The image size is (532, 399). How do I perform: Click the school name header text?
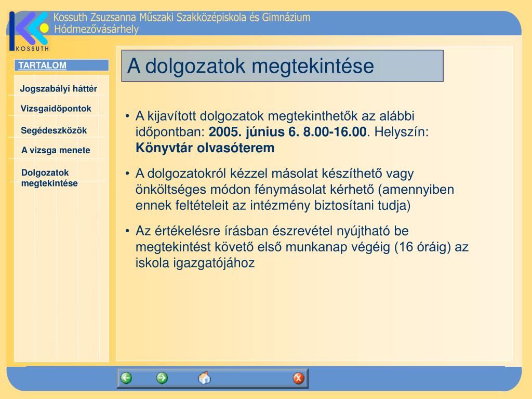[182, 17]
